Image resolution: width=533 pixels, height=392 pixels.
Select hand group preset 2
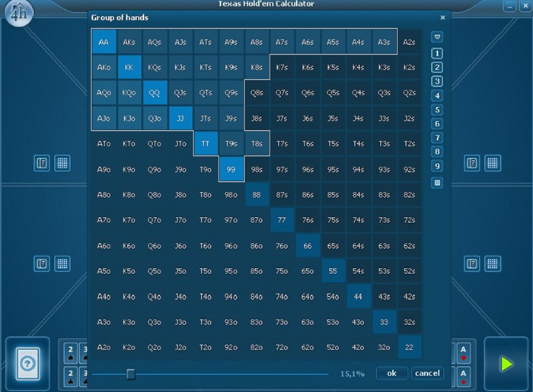pos(437,67)
